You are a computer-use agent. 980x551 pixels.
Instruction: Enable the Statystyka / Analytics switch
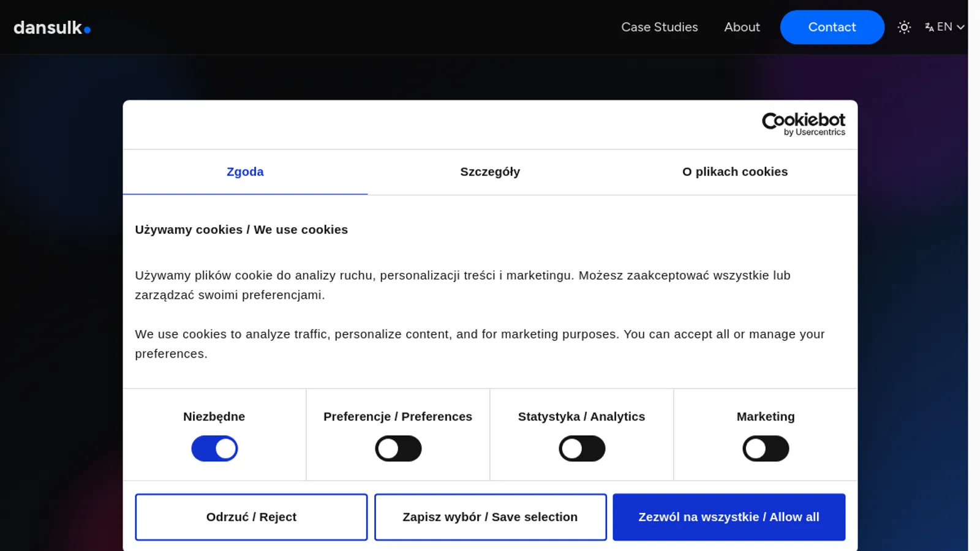pos(582,449)
